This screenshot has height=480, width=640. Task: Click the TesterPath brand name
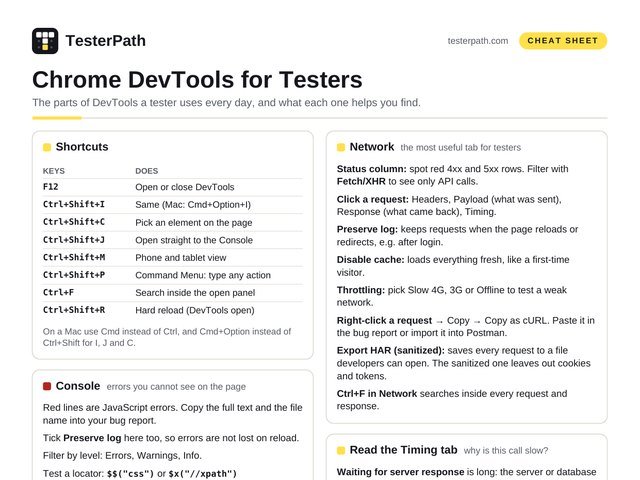(x=105, y=41)
